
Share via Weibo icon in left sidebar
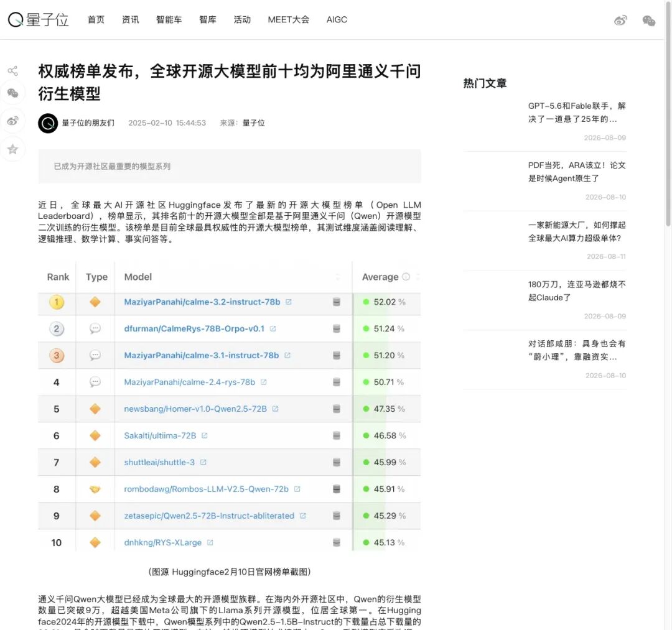point(13,121)
